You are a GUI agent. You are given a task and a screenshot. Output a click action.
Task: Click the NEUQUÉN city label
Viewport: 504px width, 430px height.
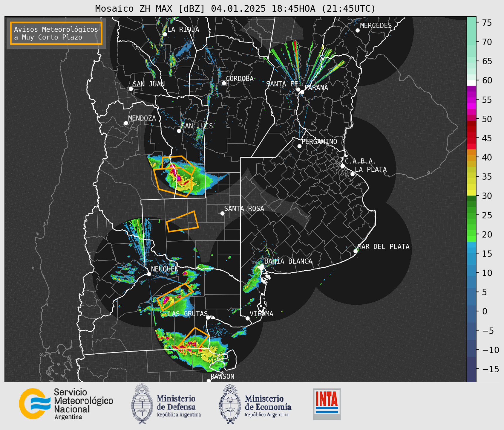tap(165, 269)
